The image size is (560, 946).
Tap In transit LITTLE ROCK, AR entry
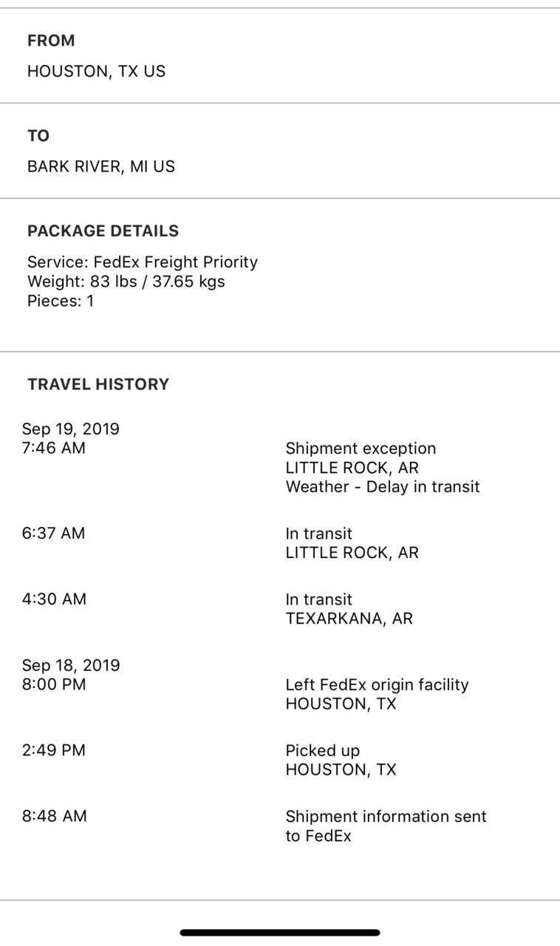click(x=352, y=543)
